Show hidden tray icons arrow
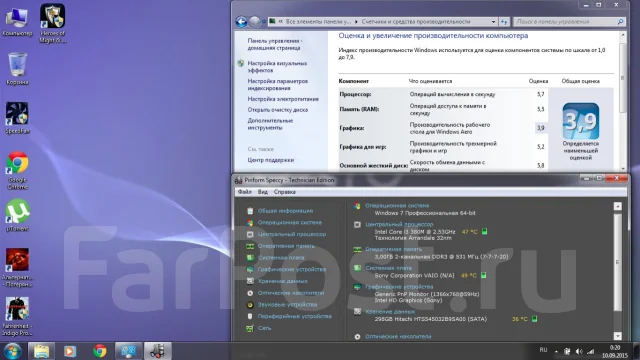The height and width of the screenshot is (360, 640). pyautogui.click(x=556, y=351)
